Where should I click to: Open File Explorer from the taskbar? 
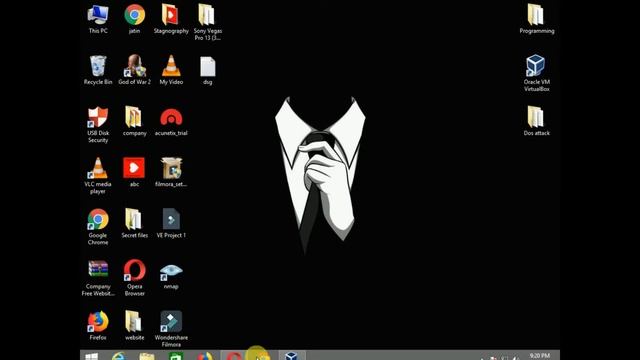click(147, 356)
